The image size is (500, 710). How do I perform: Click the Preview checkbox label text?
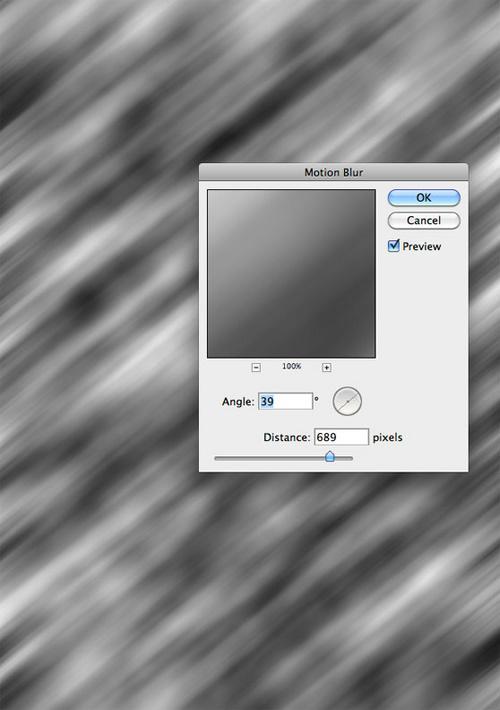click(x=422, y=246)
